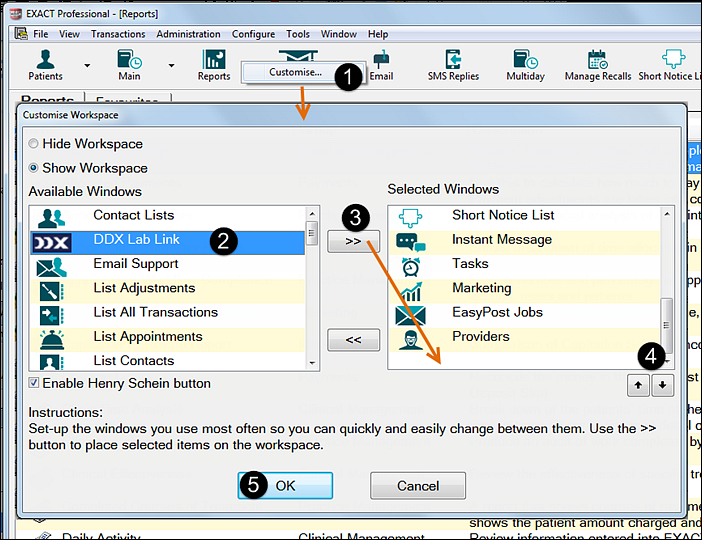Click the move up arrow button
Image resolution: width=702 pixels, height=540 pixels.
(638, 385)
